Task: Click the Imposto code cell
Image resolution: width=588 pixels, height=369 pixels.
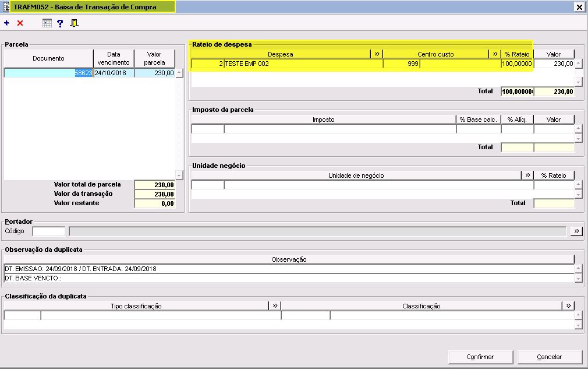Action: (208, 129)
